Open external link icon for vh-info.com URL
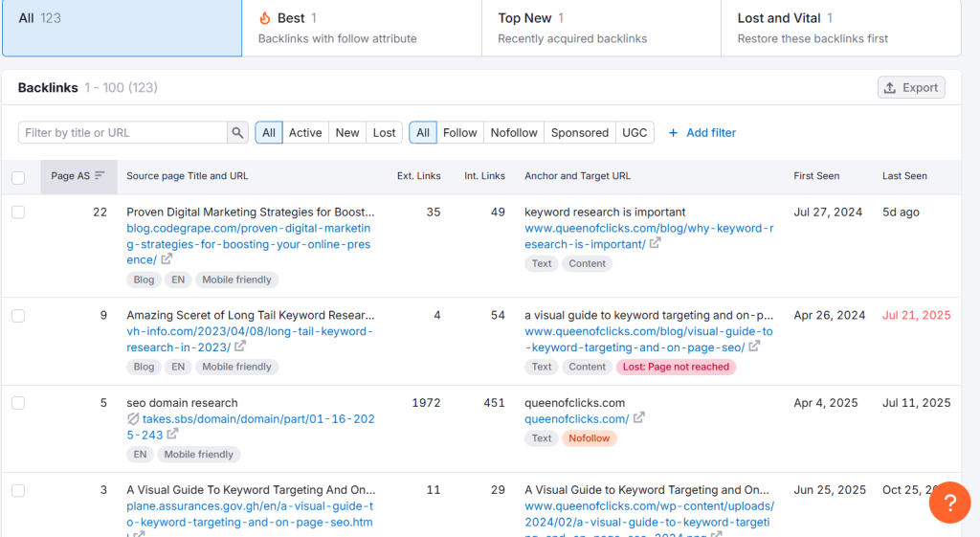 (x=240, y=346)
